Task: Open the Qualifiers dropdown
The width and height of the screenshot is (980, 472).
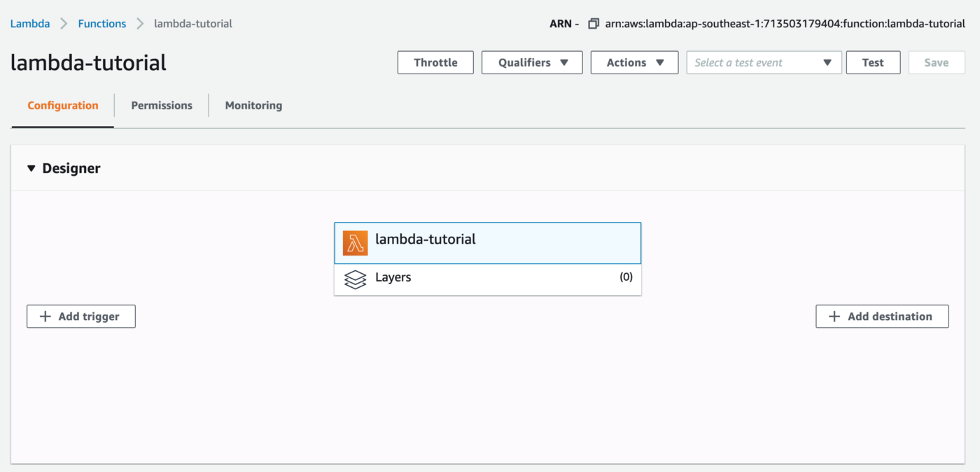Action: coord(532,62)
